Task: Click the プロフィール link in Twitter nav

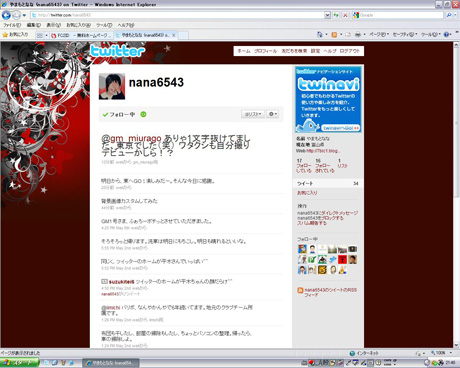Action: tap(266, 51)
